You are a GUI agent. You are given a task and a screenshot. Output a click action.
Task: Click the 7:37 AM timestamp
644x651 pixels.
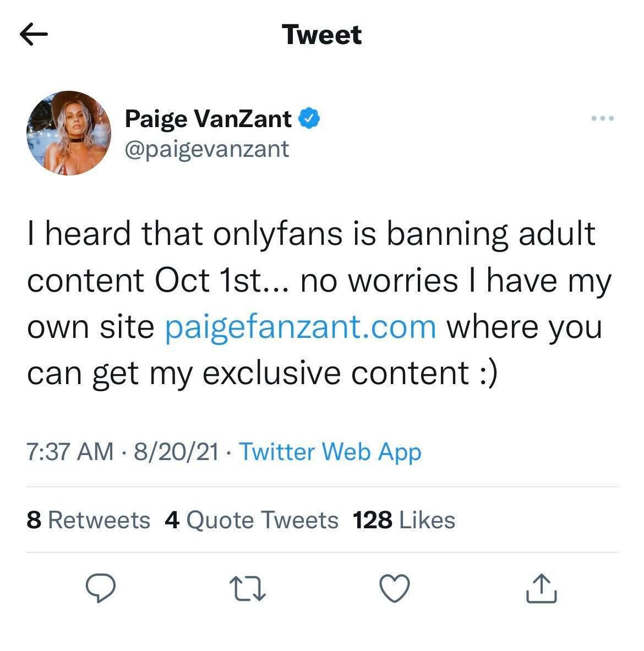pyautogui.click(x=70, y=452)
